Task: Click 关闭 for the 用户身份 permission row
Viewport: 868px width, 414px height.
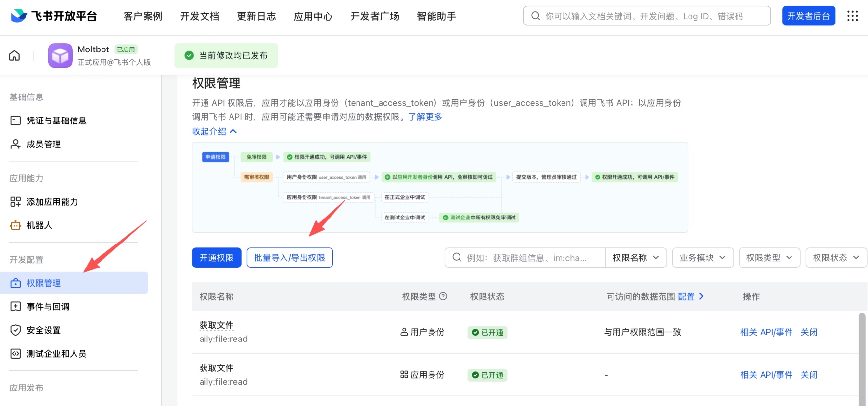Action: 809,332
